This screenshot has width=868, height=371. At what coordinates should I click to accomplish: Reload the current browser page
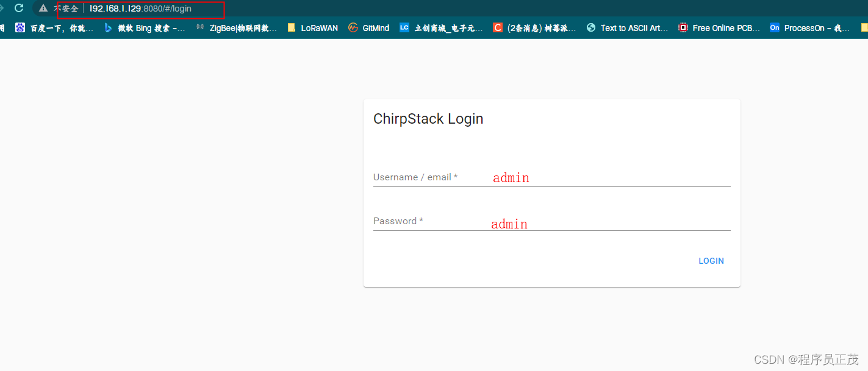pos(19,8)
